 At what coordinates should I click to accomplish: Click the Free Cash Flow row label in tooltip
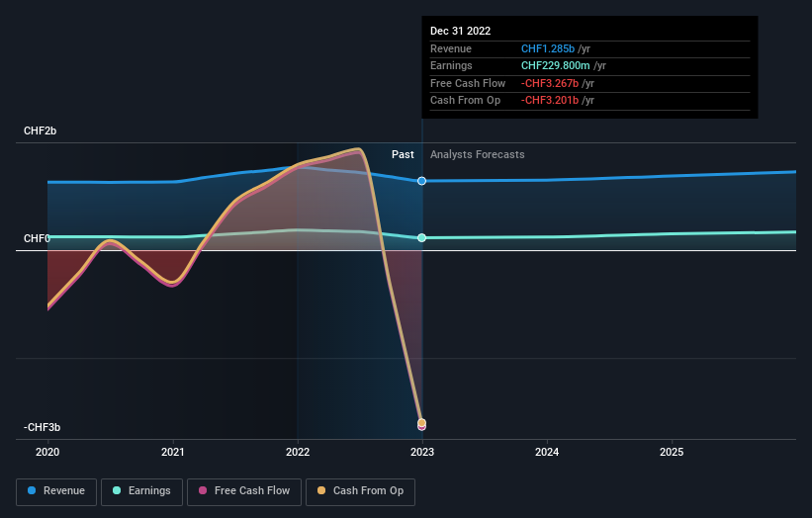468,83
